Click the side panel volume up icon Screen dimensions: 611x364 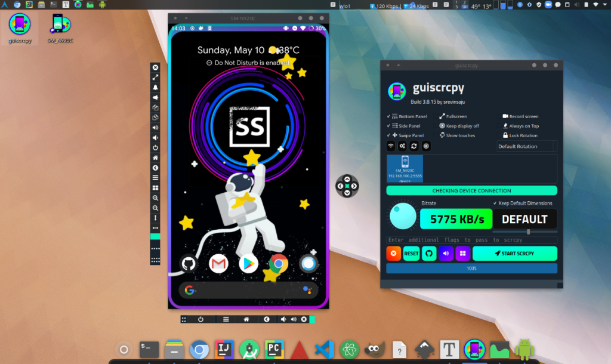click(155, 128)
